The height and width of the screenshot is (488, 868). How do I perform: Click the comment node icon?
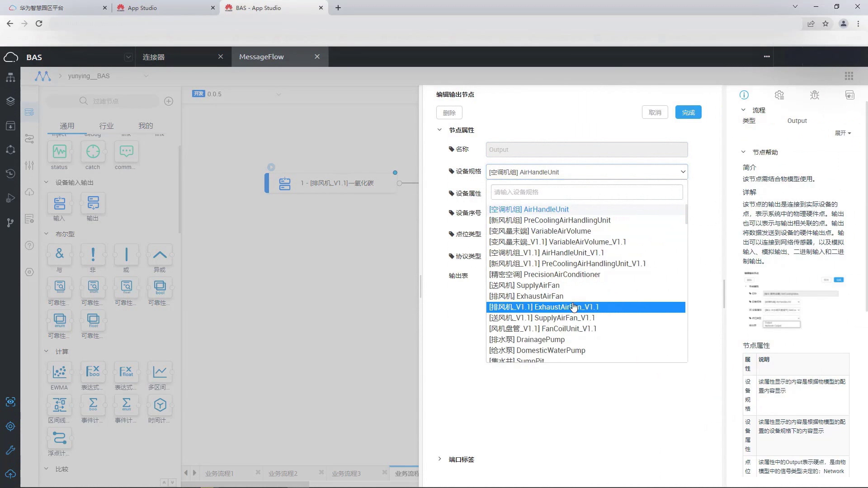(x=126, y=151)
